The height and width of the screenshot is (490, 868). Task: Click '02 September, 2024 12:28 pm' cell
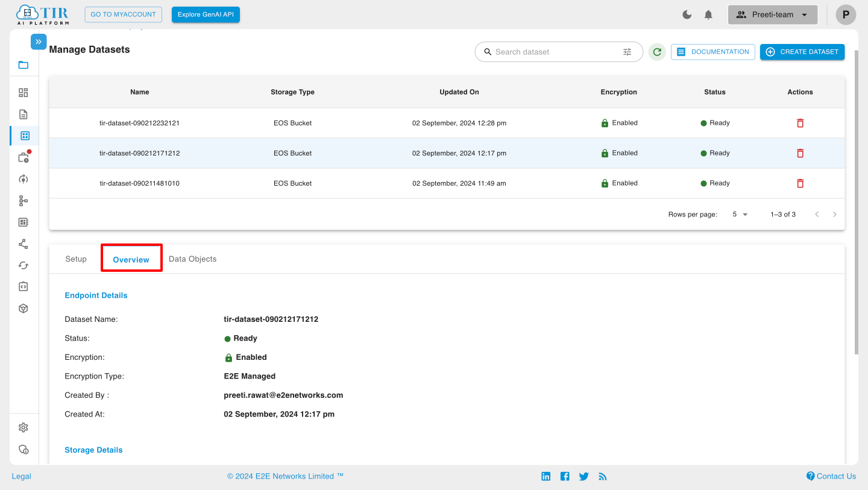click(x=459, y=123)
